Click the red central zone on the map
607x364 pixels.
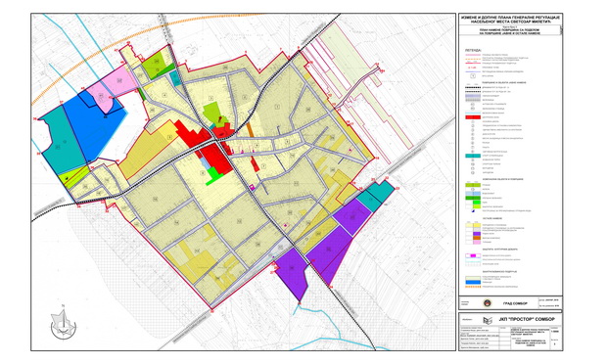(216, 159)
